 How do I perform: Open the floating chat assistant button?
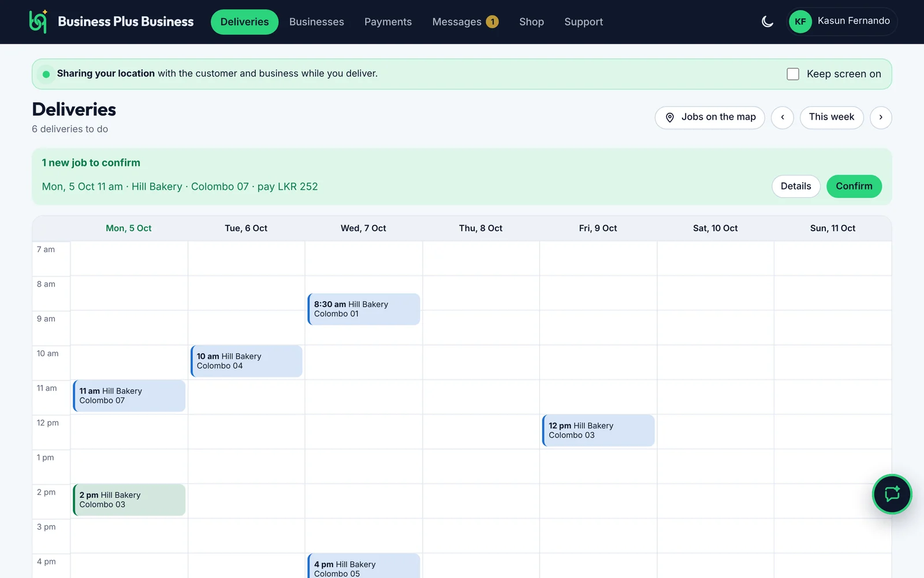pyautogui.click(x=892, y=494)
